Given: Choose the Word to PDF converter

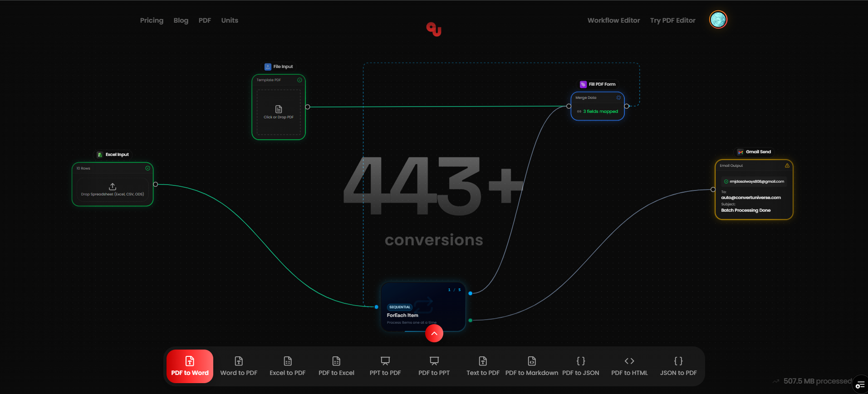Looking at the screenshot, I should [x=239, y=366].
